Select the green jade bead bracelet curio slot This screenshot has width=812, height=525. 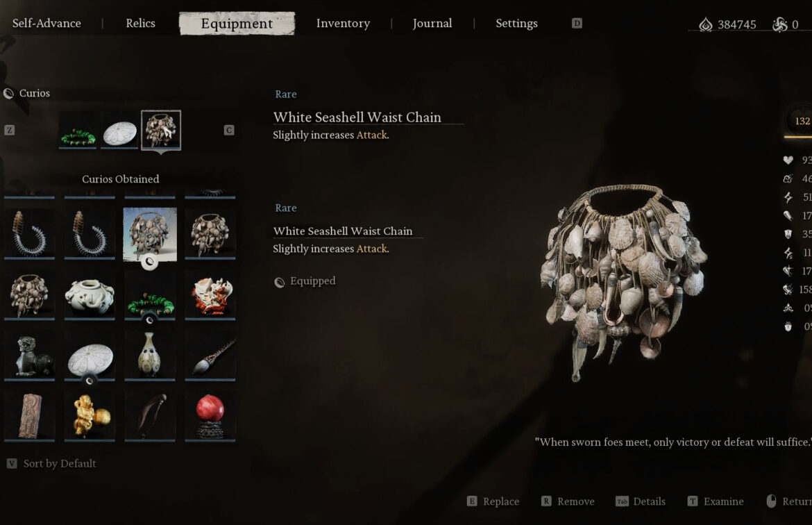pyautogui.click(x=78, y=131)
